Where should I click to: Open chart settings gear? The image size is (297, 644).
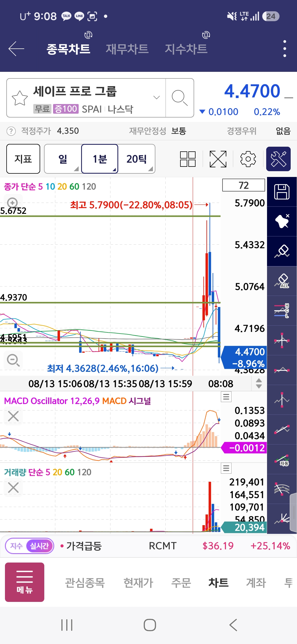(248, 159)
